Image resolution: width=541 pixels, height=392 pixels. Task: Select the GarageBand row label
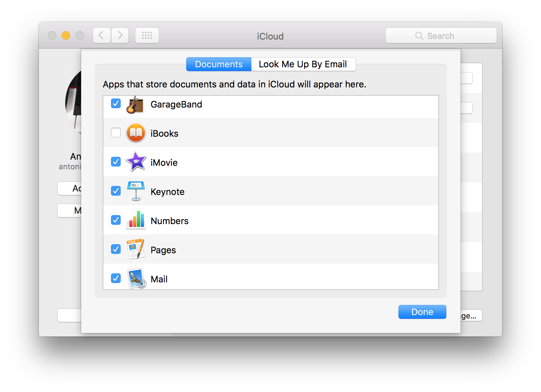click(x=176, y=104)
